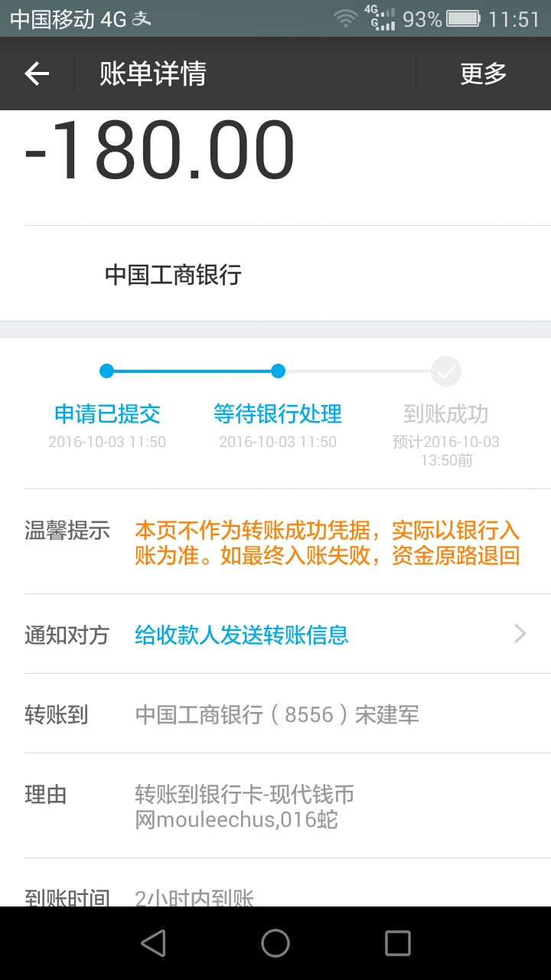The image size is (551, 980).
Task: Tap the Wi-Fi icon in status bar
Action: coord(346,18)
